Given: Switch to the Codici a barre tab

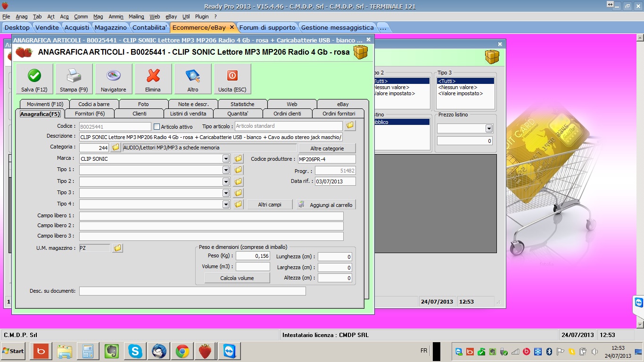Looking at the screenshot, I should [x=94, y=104].
